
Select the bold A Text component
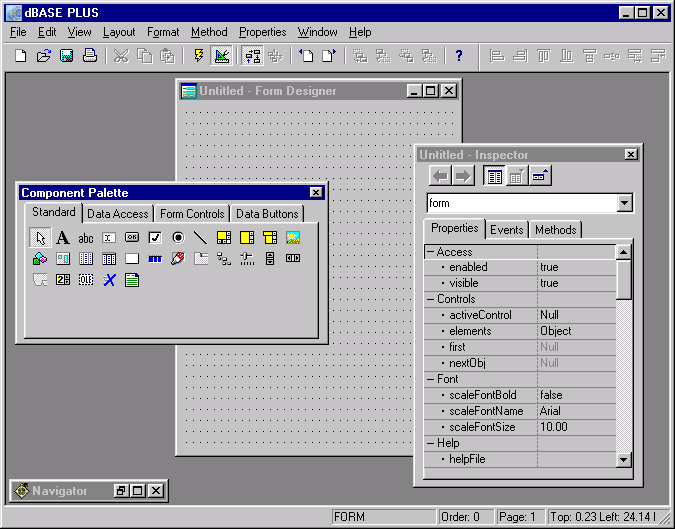(x=63, y=238)
